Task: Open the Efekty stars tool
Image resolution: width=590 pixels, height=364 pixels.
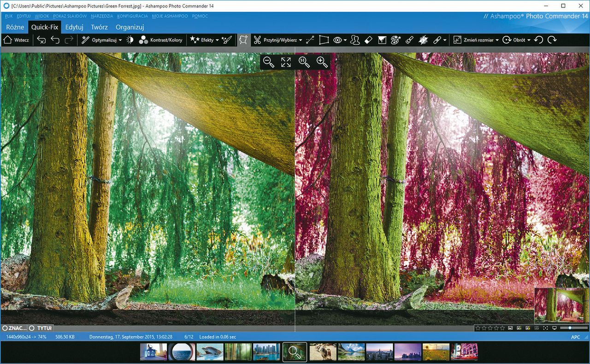Action: pos(195,40)
